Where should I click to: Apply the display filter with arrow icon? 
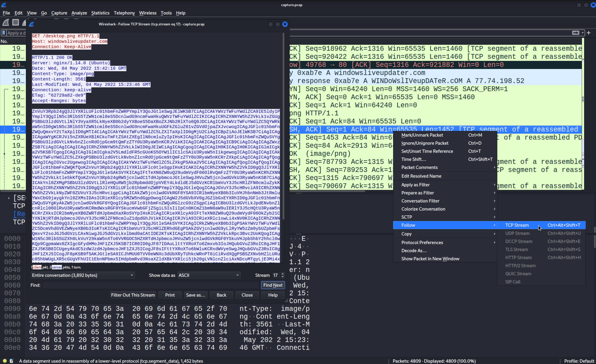click(576, 33)
